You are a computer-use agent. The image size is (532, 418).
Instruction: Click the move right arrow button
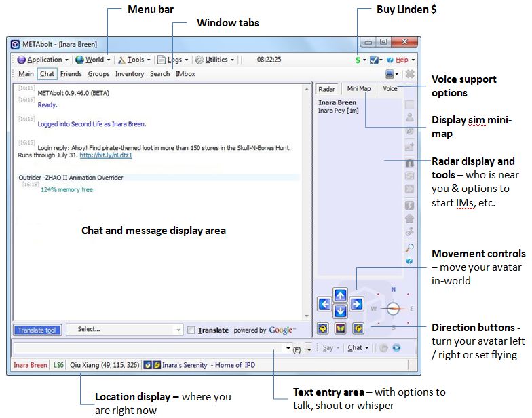tap(356, 304)
